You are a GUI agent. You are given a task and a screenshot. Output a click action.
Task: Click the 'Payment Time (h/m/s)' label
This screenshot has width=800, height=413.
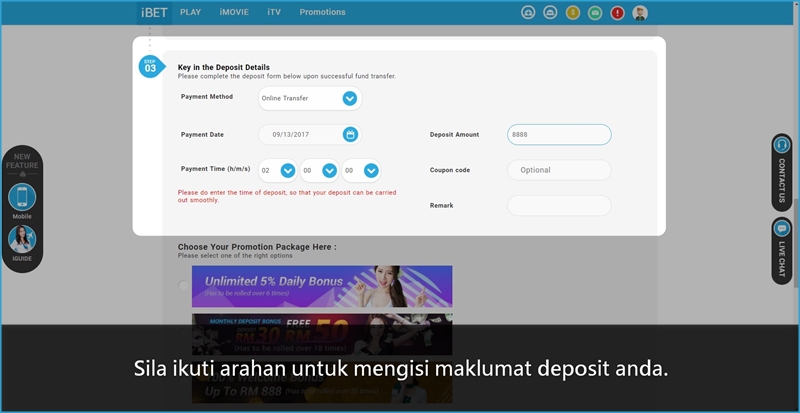[215, 169]
